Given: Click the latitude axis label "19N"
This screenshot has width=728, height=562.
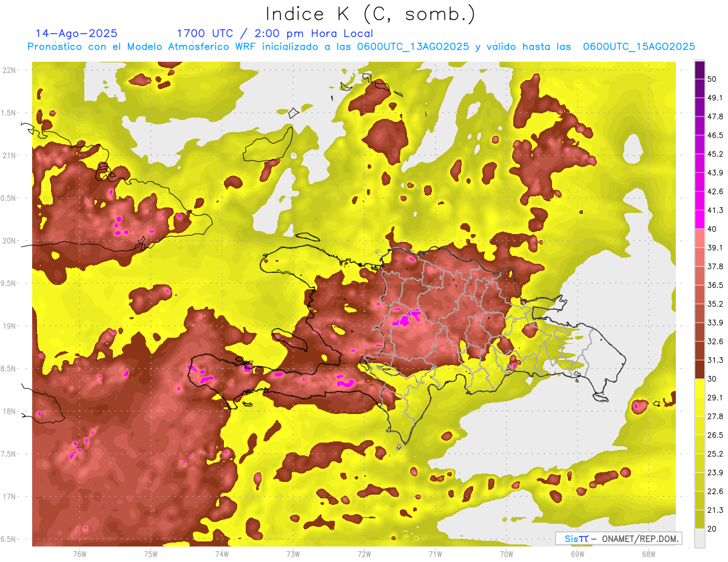Looking at the screenshot, I should (10, 326).
